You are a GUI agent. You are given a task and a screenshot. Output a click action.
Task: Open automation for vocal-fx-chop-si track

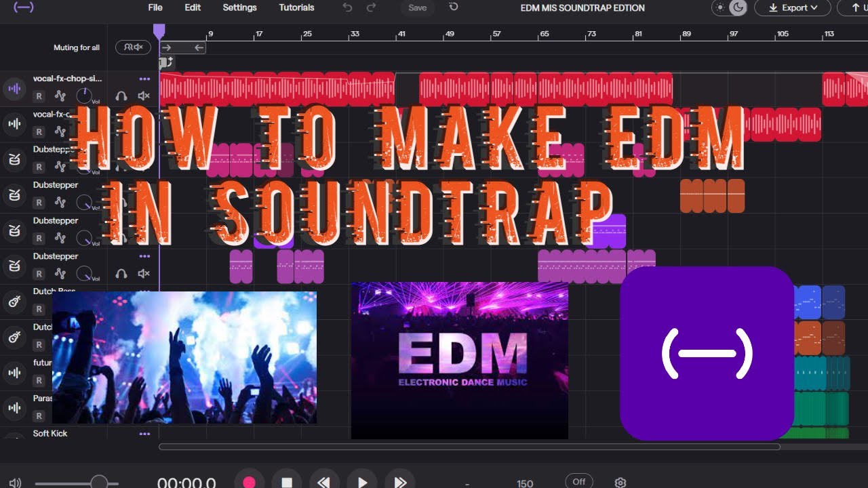coord(60,96)
